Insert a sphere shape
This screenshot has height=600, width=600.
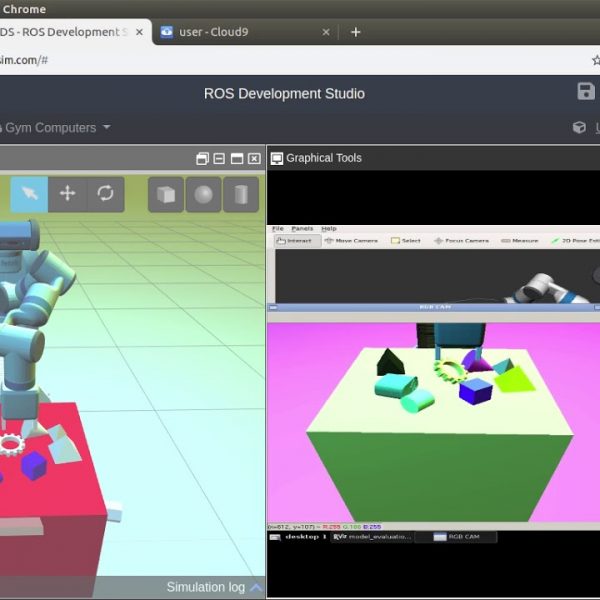click(203, 194)
